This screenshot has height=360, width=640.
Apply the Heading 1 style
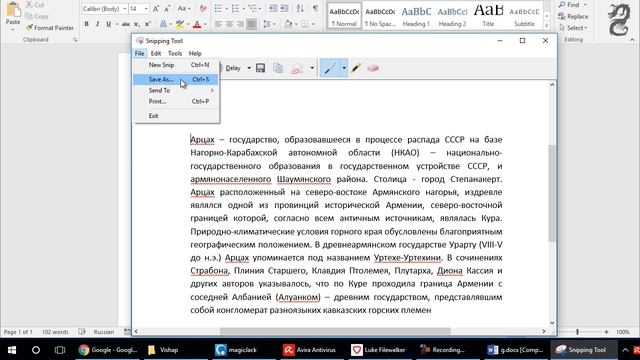[416, 16]
